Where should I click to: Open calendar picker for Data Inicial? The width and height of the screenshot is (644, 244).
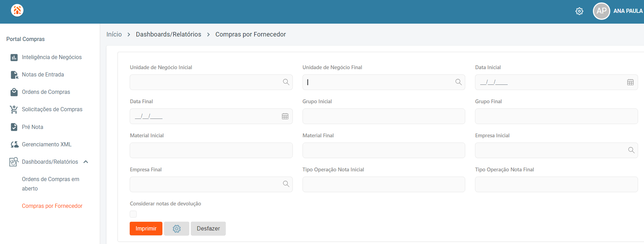point(630,82)
